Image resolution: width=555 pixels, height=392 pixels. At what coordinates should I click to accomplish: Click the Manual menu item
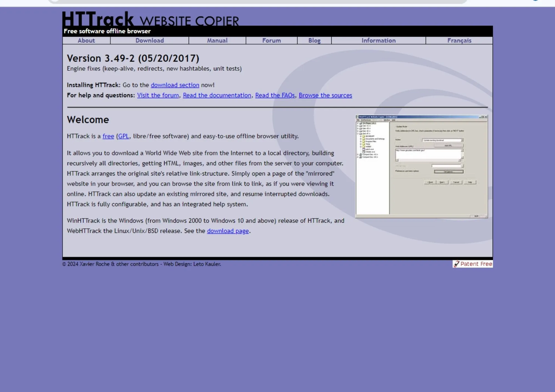pos(217,40)
